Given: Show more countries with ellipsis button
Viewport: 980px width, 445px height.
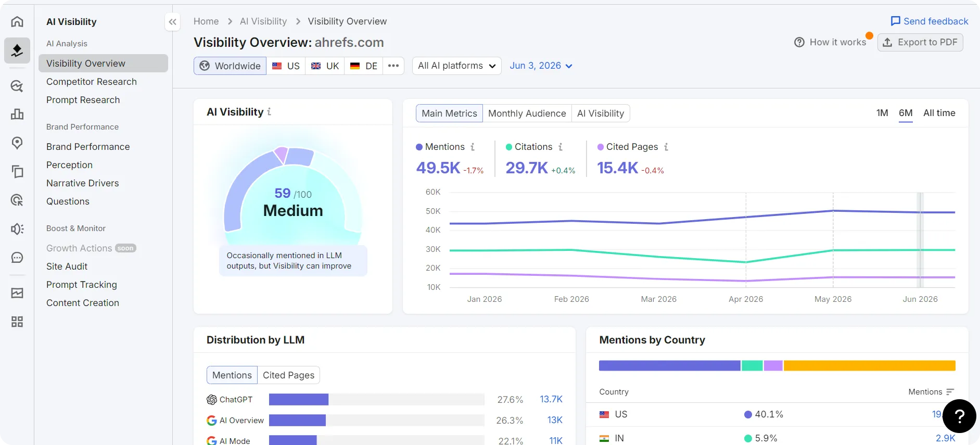Looking at the screenshot, I should click(393, 66).
